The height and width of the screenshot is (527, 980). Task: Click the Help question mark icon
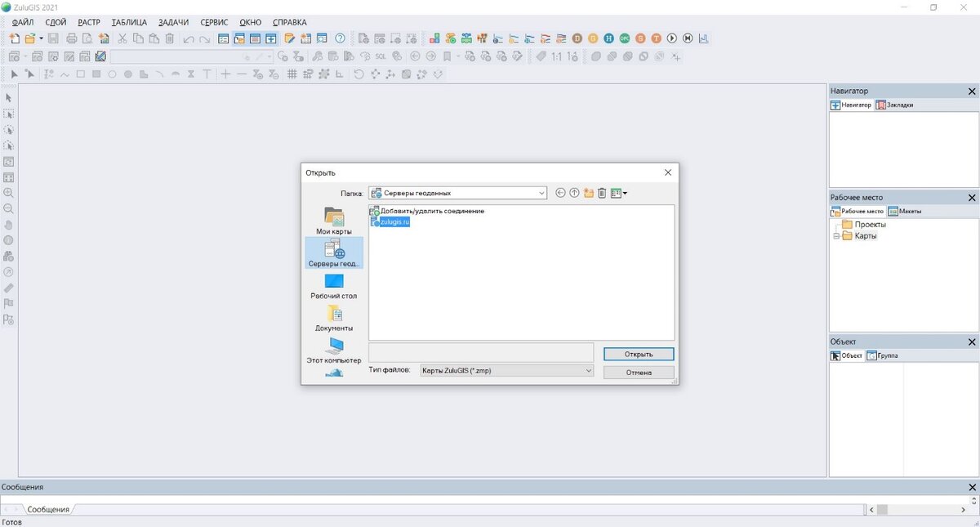(340, 38)
